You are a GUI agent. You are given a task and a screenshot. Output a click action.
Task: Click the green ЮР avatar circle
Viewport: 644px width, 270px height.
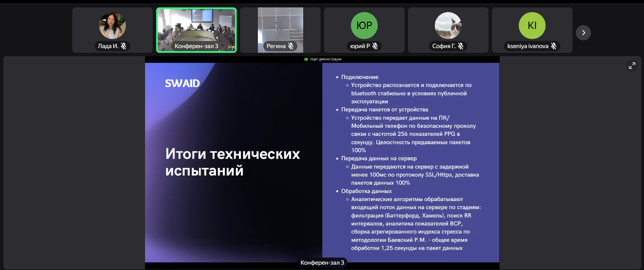364,26
